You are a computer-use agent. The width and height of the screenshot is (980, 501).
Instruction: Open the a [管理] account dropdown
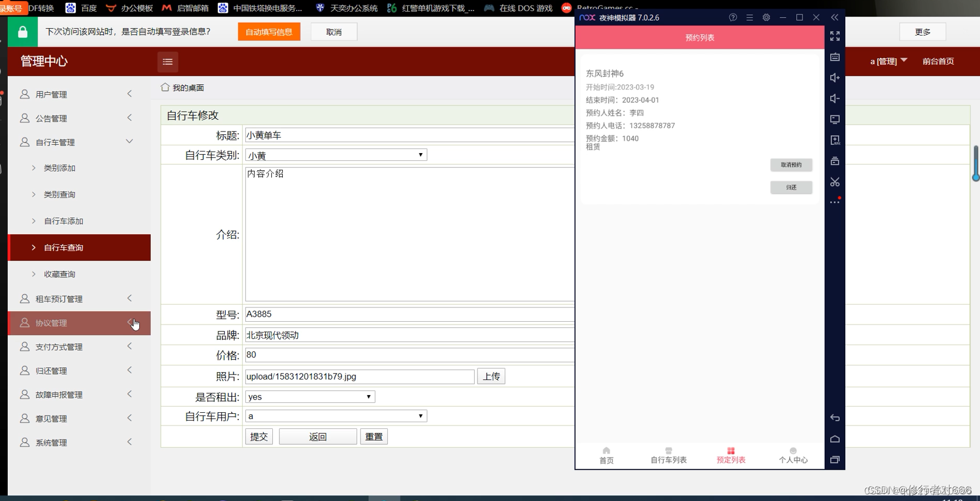(888, 61)
